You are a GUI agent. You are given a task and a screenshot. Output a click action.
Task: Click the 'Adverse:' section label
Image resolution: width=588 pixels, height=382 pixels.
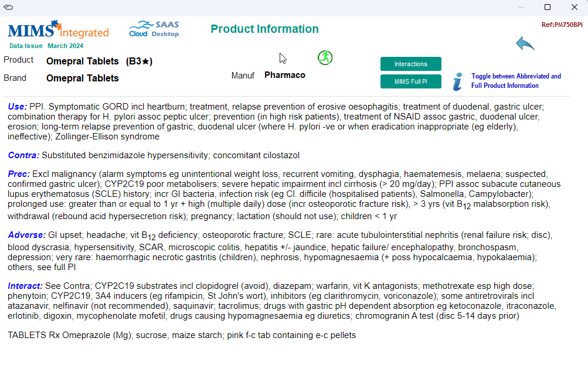[26, 235]
